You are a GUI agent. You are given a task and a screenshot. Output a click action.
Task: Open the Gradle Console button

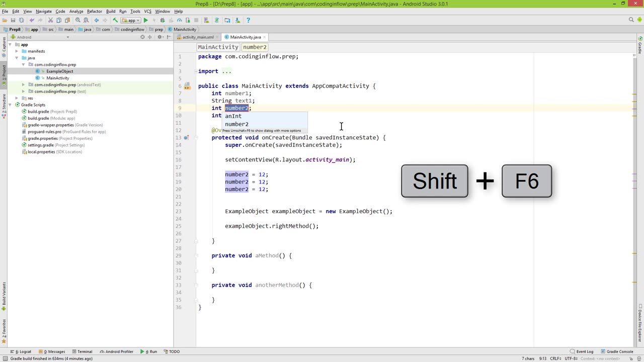(616, 351)
